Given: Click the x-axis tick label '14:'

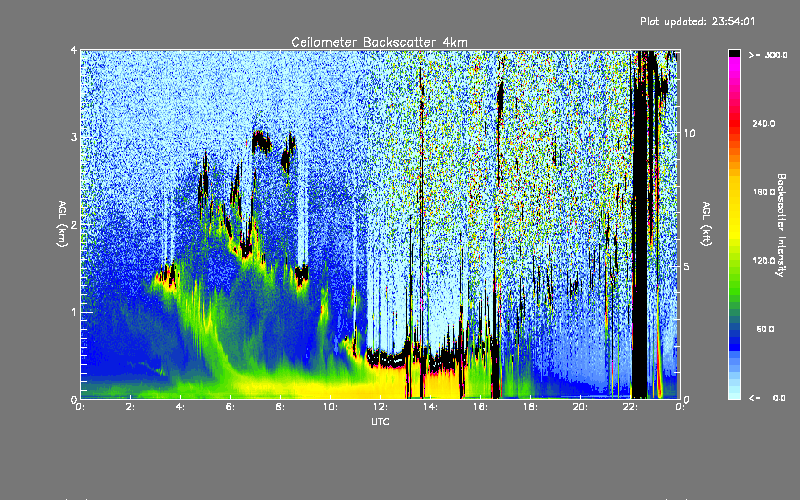Looking at the screenshot, I should point(430,407).
